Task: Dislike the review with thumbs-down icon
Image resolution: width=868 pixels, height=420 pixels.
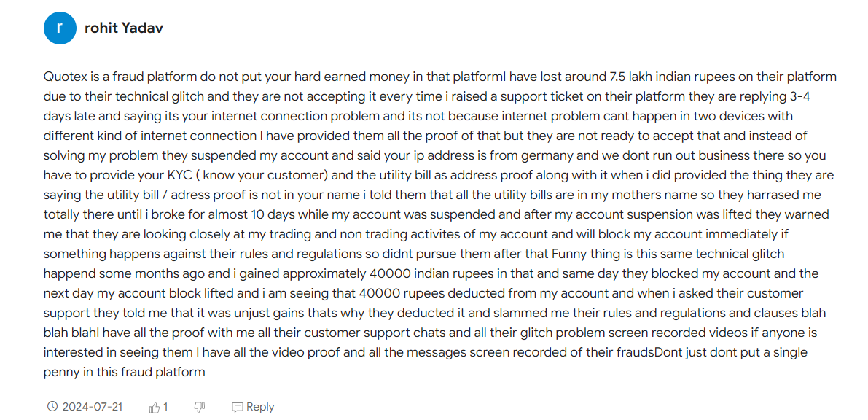Action: (199, 408)
